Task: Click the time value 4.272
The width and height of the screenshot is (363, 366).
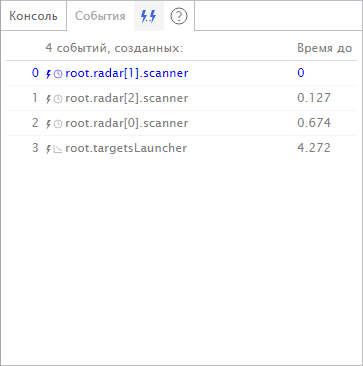Action: [x=314, y=148]
